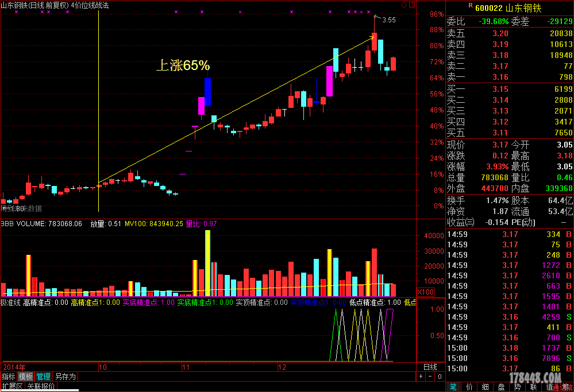Image resolution: width=574 pixels, height=392 pixels.
Task: Click the red diamond icon above the chart
Action: pos(404,5)
